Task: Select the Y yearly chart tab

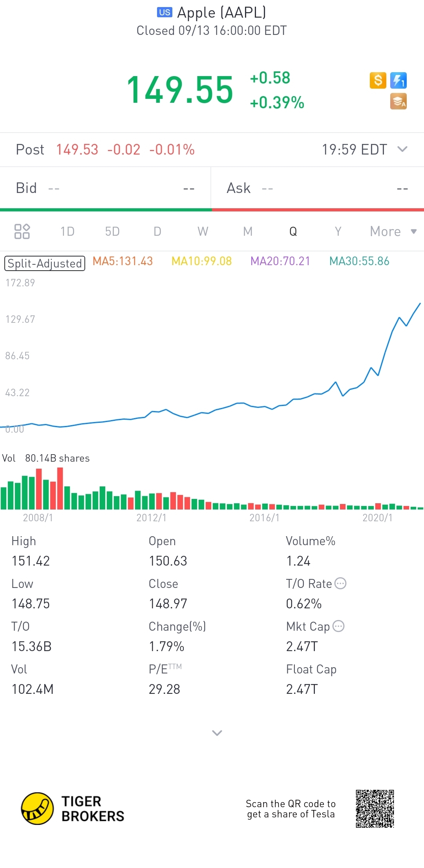Action: [338, 231]
